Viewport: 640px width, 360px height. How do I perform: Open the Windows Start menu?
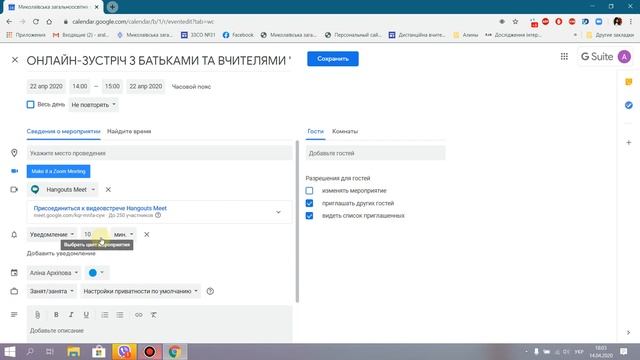[x=9, y=351]
